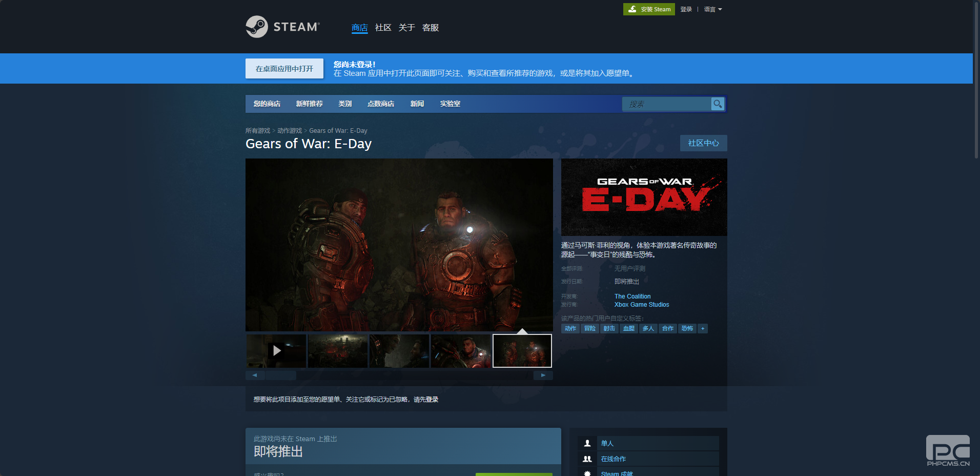Focus the 搜索 store search field
Image resolution: width=980 pixels, height=476 pixels.
point(667,104)
